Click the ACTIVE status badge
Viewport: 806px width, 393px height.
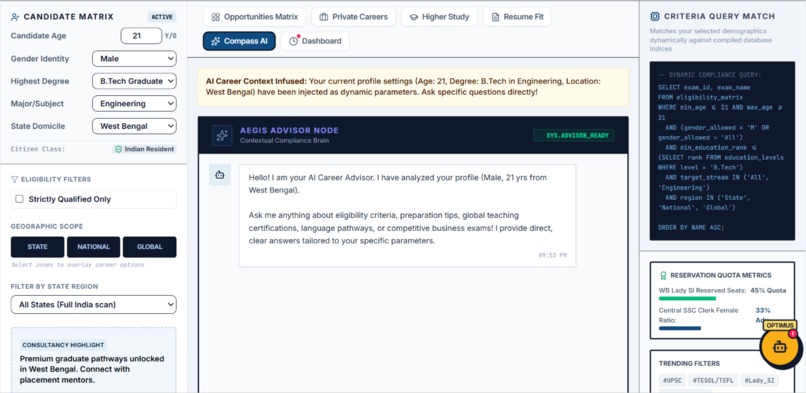[x=162, y=17]
